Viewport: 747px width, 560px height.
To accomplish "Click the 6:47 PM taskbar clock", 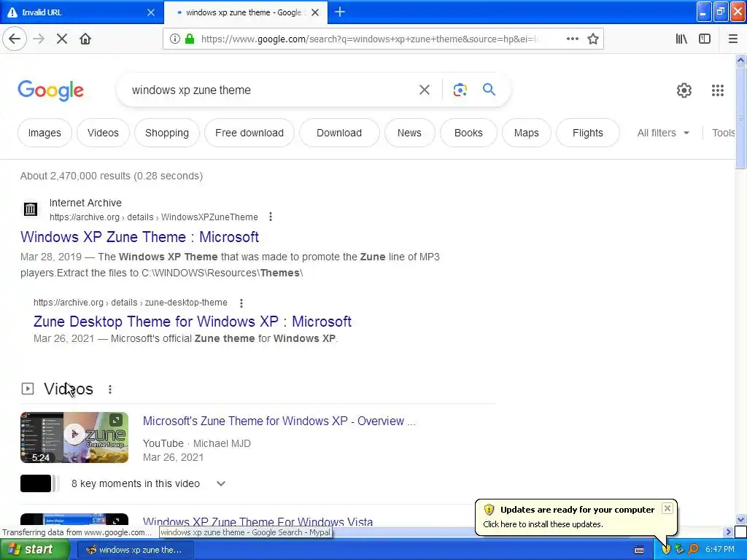I will (x=720, y=550).
